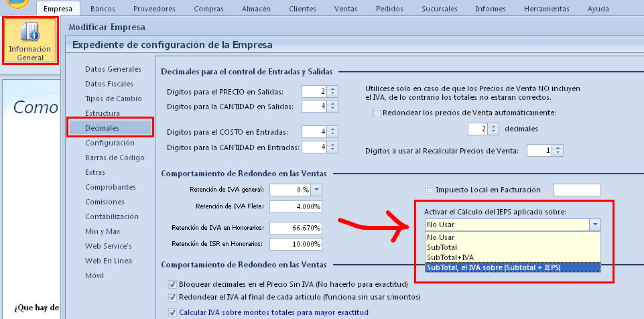Open the Clientes ribbon tab
This screenshot has width=644, height=319.
(x=302, y=9)
